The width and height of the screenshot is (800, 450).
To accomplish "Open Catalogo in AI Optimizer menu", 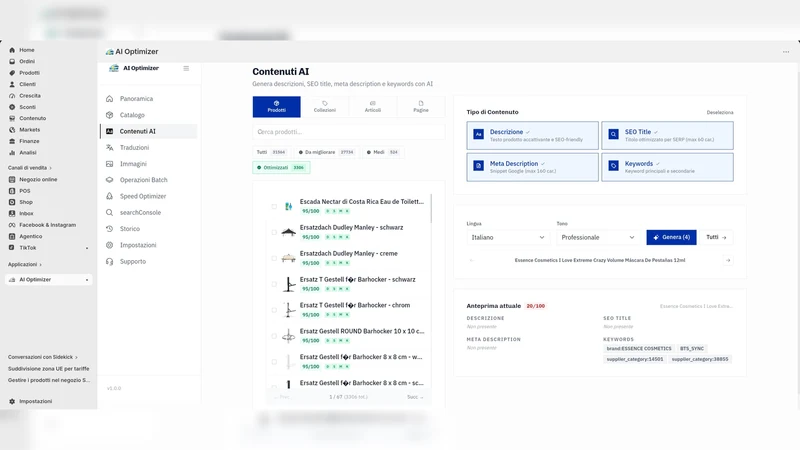I will click(x=132, y=115).
